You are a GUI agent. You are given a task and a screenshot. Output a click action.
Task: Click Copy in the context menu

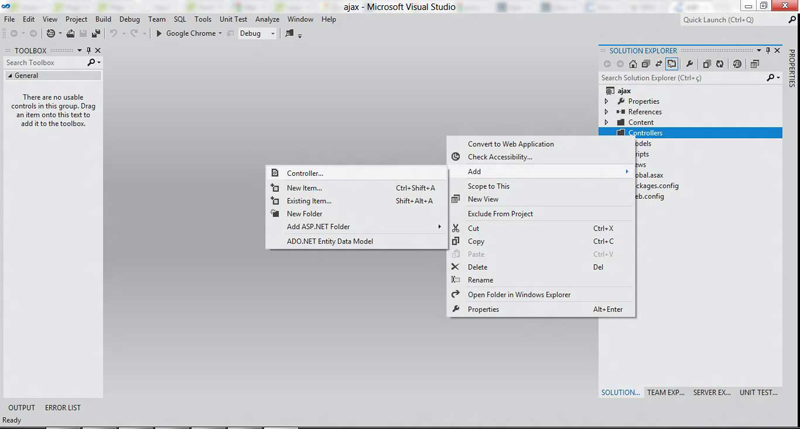pyautogui.click(x=541, y=241)
